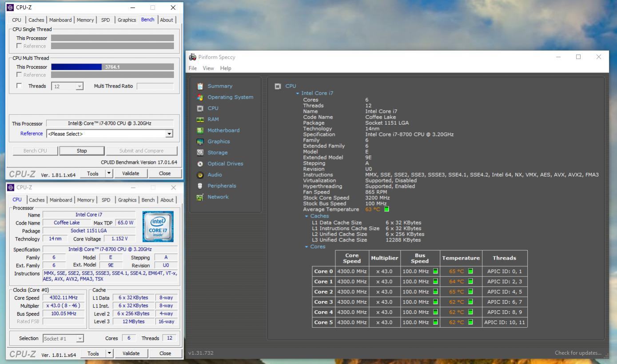The image size is (617, 364).
Task: Click Operating System Windows flag icon
Action: (200, 97)
